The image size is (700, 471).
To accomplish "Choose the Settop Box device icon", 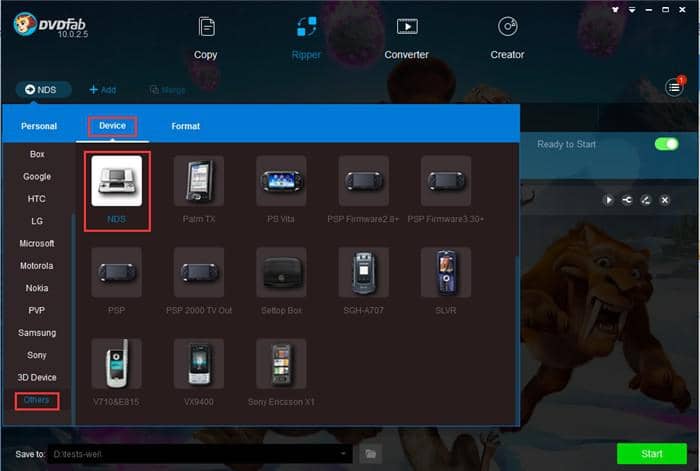I will click(281, 272).
